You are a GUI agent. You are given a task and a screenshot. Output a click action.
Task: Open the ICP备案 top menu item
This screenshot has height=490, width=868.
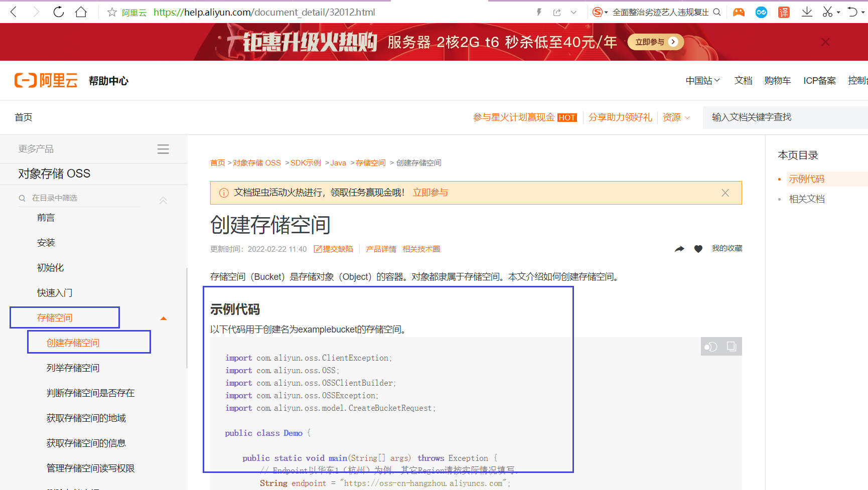point(819,80)
